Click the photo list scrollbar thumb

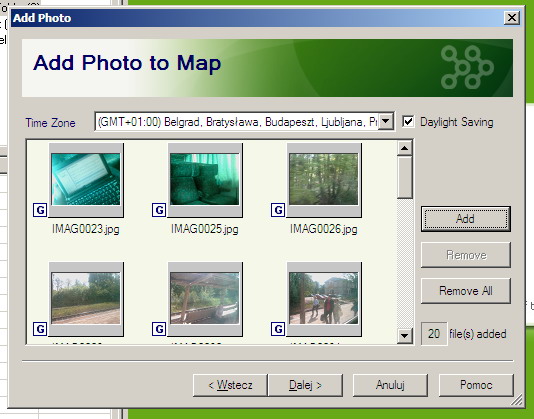[x=405, y=177]
